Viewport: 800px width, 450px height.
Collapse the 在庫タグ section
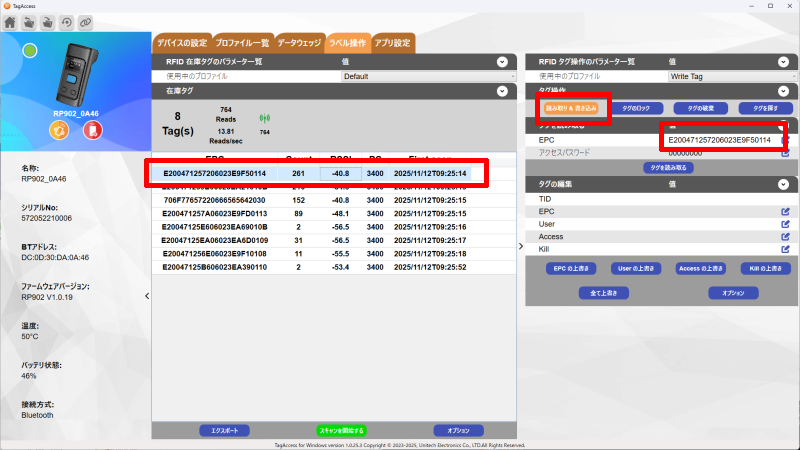[504, 91]
